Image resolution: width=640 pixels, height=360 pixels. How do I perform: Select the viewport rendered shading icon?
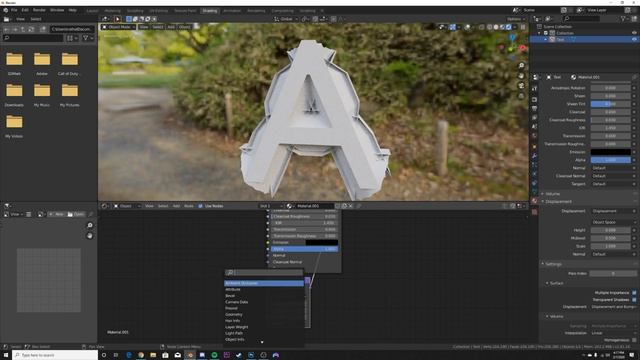pyautogui.click(x=509, y=27)
